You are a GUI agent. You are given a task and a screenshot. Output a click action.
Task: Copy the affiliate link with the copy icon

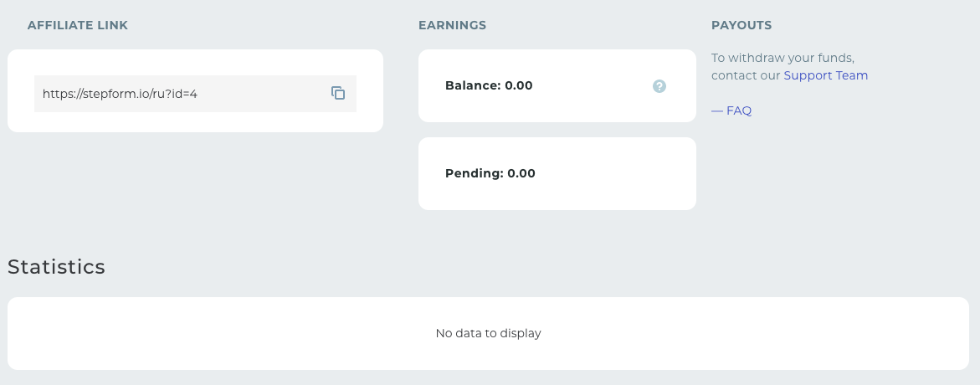338,93
